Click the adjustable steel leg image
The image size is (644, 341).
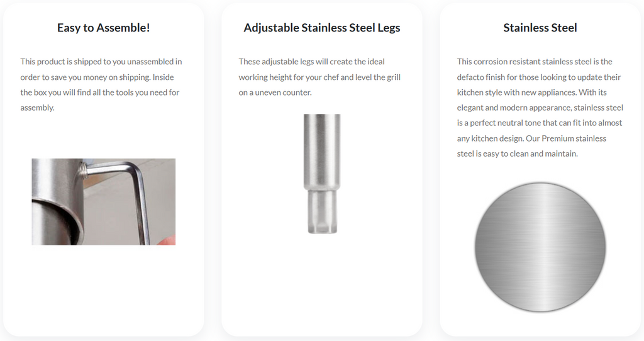322,174
